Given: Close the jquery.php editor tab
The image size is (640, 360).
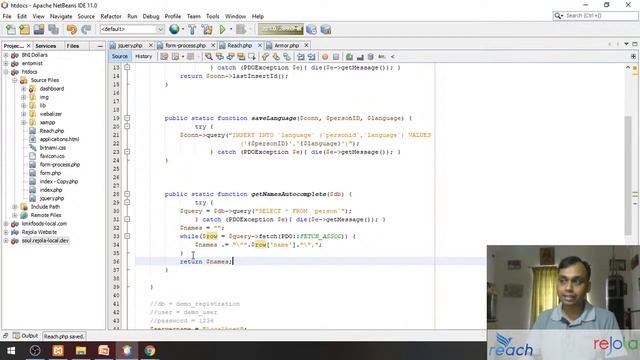Looking at the screenshot, I should 151,46.
